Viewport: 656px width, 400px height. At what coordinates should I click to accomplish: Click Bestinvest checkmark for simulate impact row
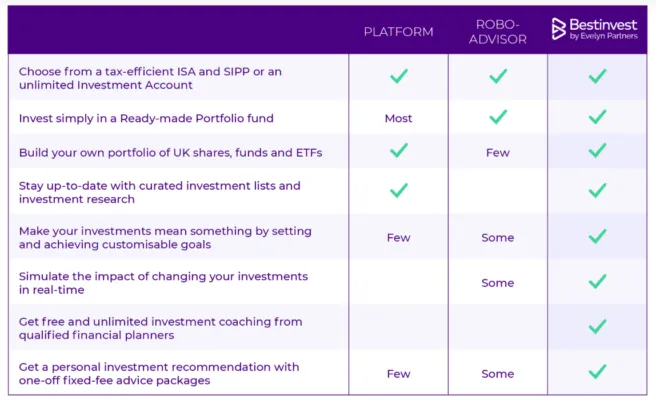pos(597,283)
